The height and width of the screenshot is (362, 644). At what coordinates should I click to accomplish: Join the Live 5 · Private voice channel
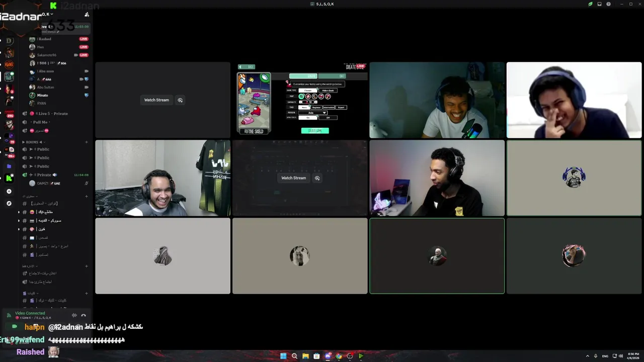(x=54, y=114)
